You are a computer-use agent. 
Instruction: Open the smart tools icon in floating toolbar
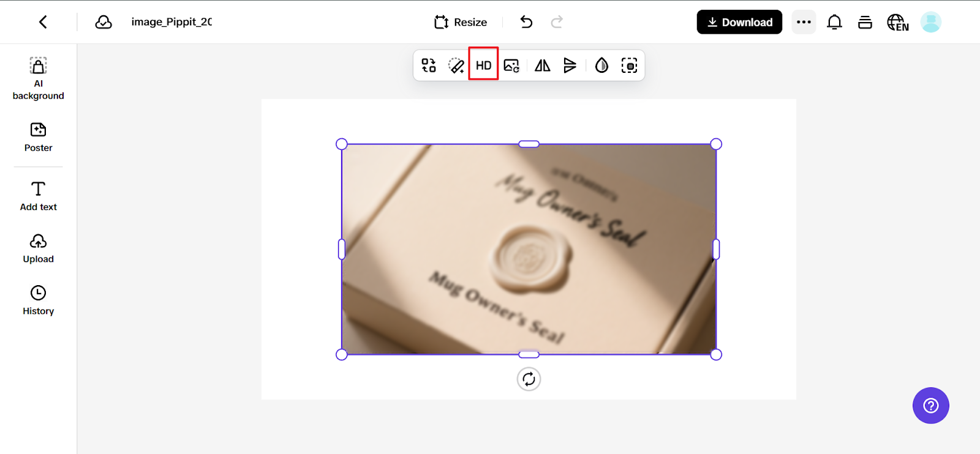(x=429, y=65)
